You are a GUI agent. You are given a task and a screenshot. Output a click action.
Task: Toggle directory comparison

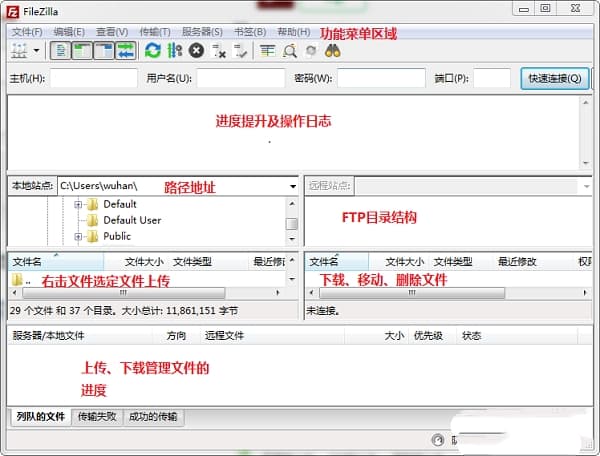pos(289,50)
